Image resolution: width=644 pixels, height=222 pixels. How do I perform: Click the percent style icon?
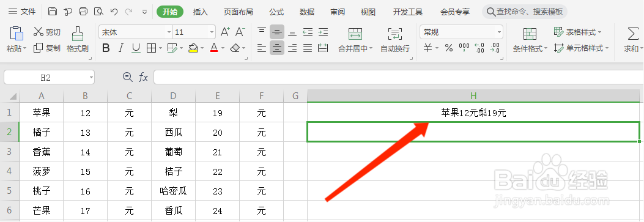[449, 48]
